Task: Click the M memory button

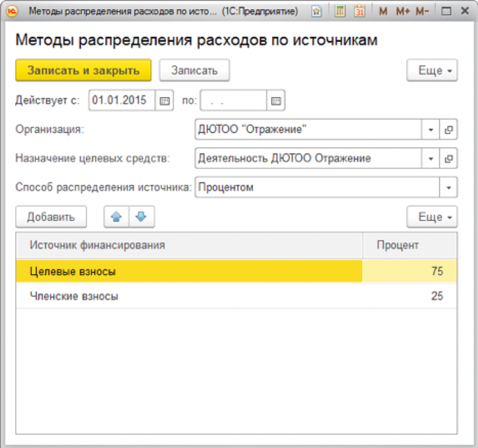Action: (x=384, y=11)
